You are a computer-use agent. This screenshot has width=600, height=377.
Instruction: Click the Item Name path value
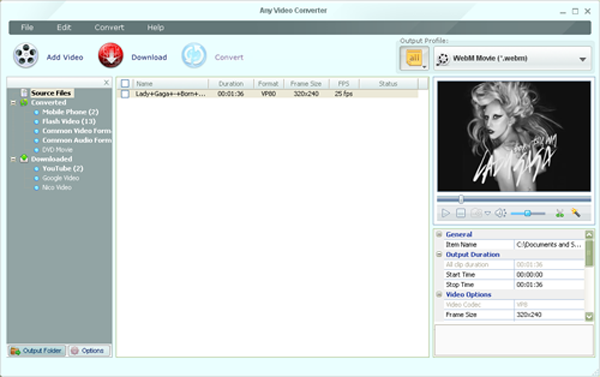(549, 244)
